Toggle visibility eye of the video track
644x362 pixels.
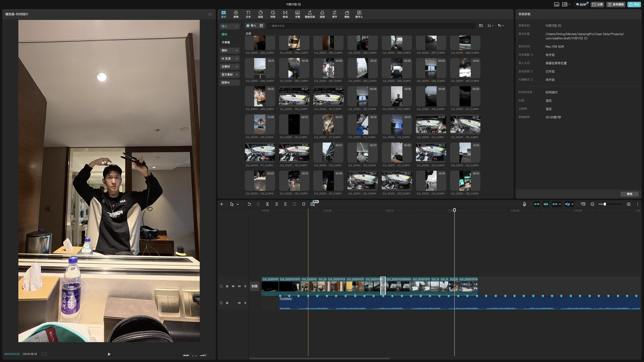[233, 286]
